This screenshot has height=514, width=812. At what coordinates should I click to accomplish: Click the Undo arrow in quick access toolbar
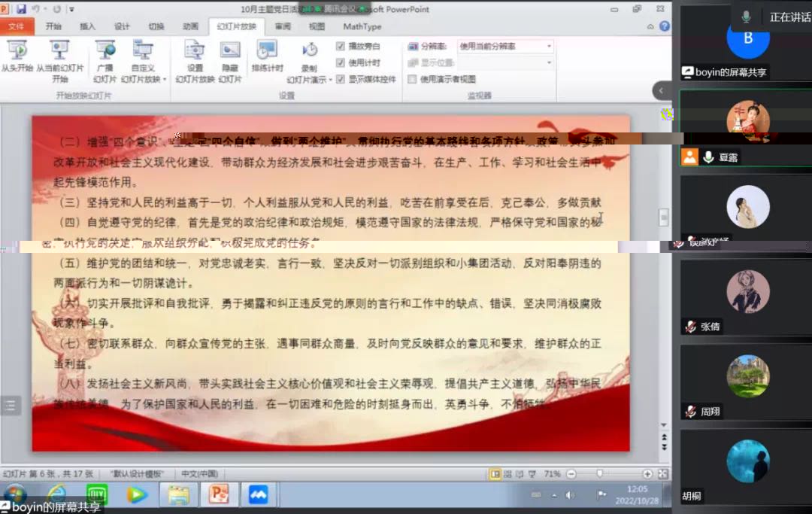(36, 9)
